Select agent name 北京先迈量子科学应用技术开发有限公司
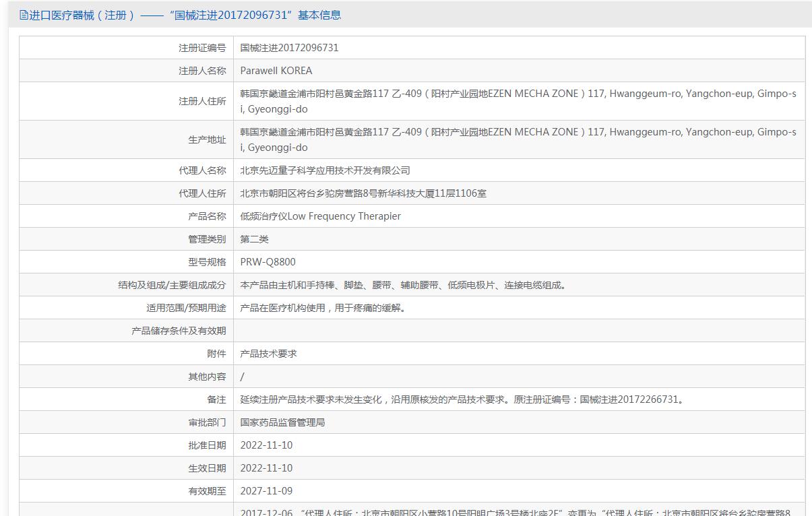 [x=325, y=170]
